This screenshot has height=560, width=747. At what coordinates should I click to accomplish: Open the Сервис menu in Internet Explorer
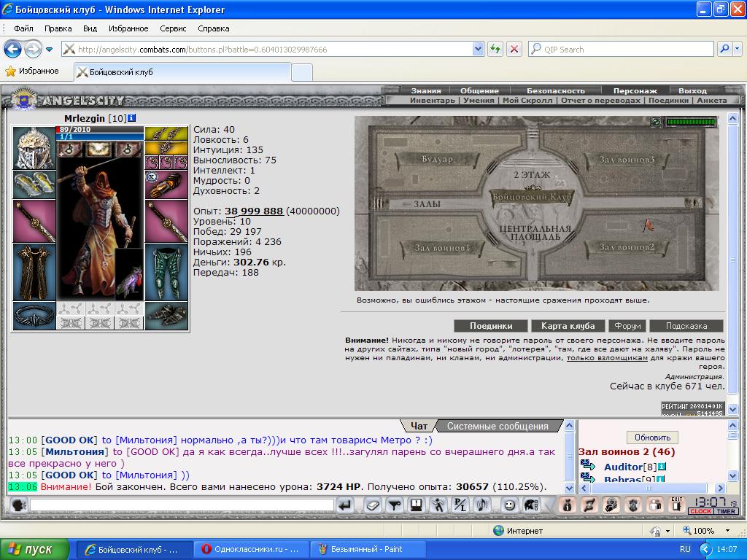tap(173, 28)
